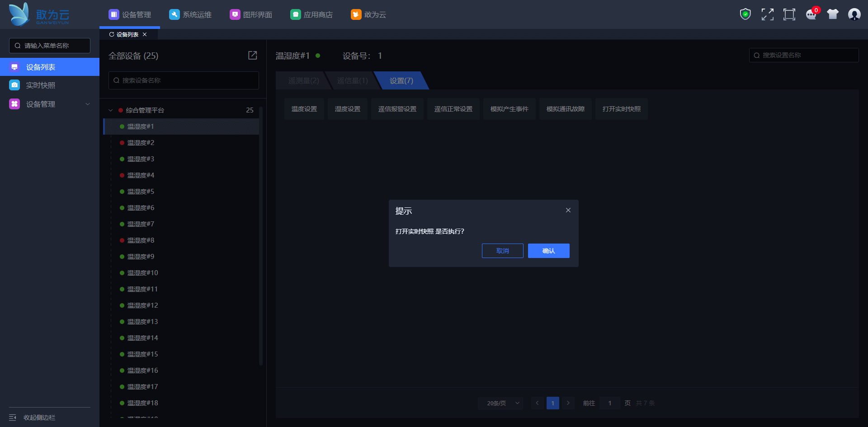The height and width of the screenshot is (427, 868).
Task: Open the message notifications chat icon
Action: pos(811,15)
